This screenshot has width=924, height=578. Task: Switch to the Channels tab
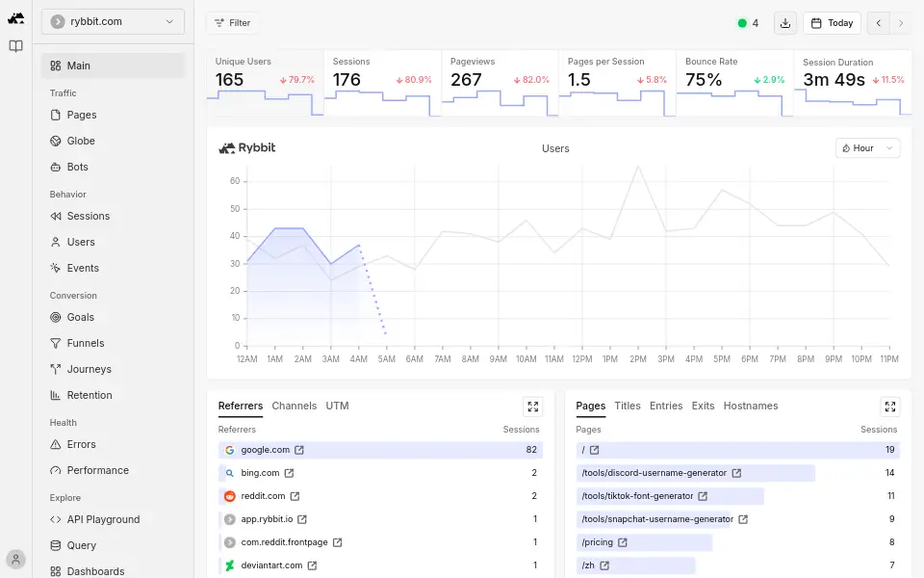295,406
